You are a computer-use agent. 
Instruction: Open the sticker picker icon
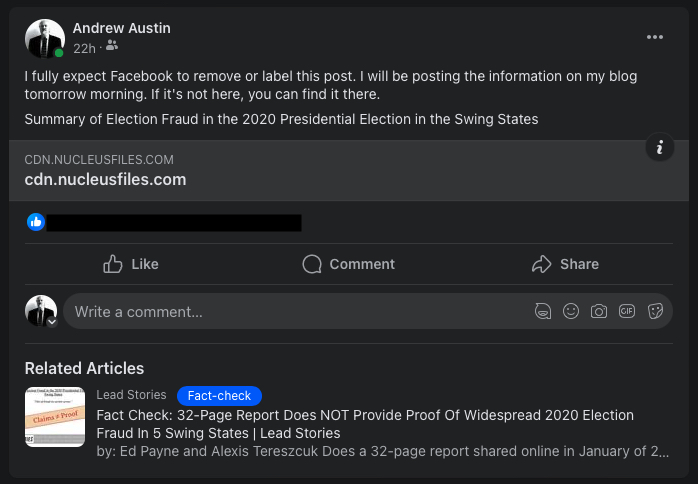656,311
